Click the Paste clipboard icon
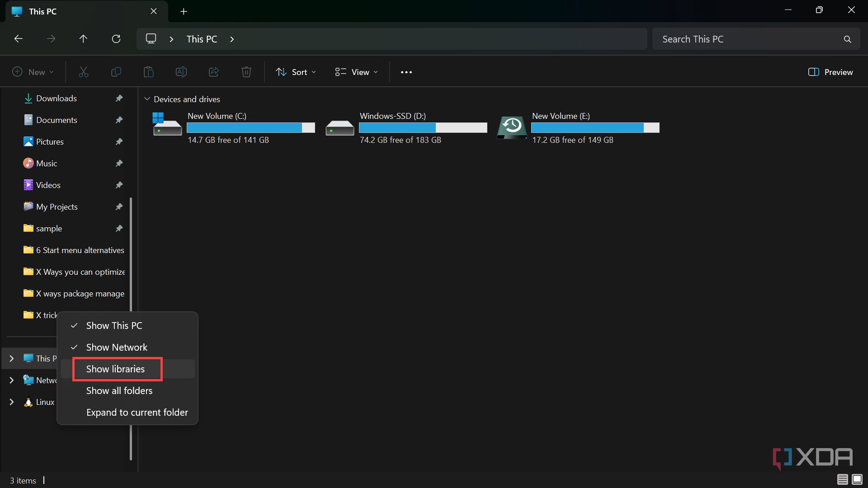 click(149, 72)
